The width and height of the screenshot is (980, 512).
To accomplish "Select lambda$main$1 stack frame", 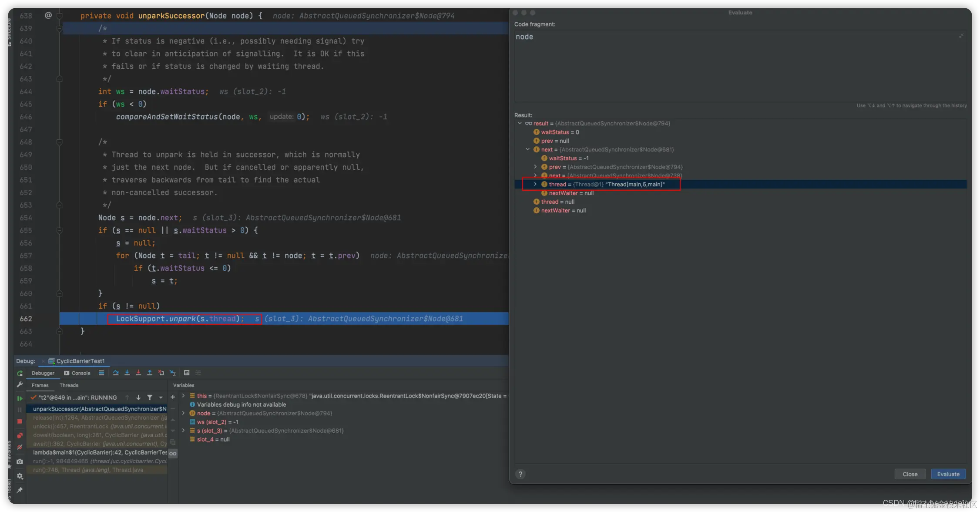I will click(97, 452).
